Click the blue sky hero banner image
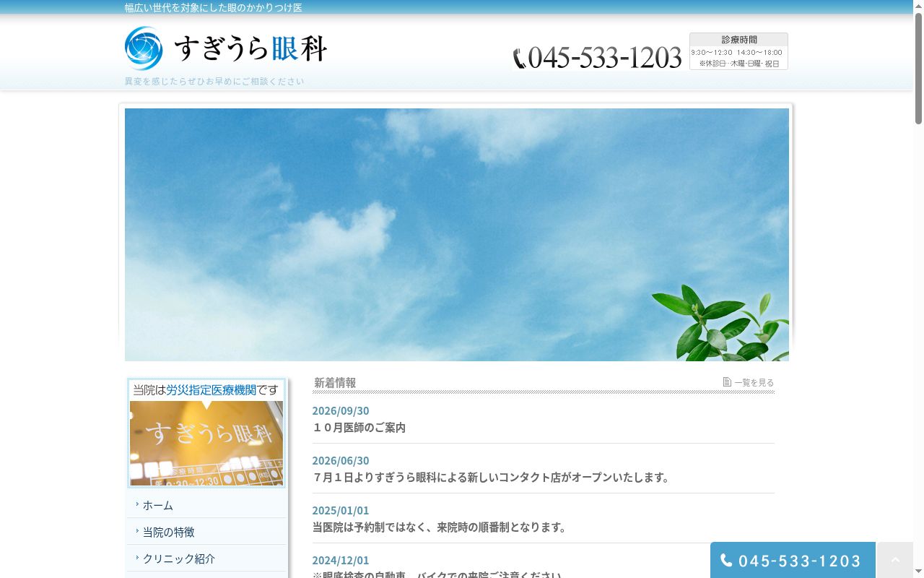This screenshot has width=924, height=578. click(457, 235)
